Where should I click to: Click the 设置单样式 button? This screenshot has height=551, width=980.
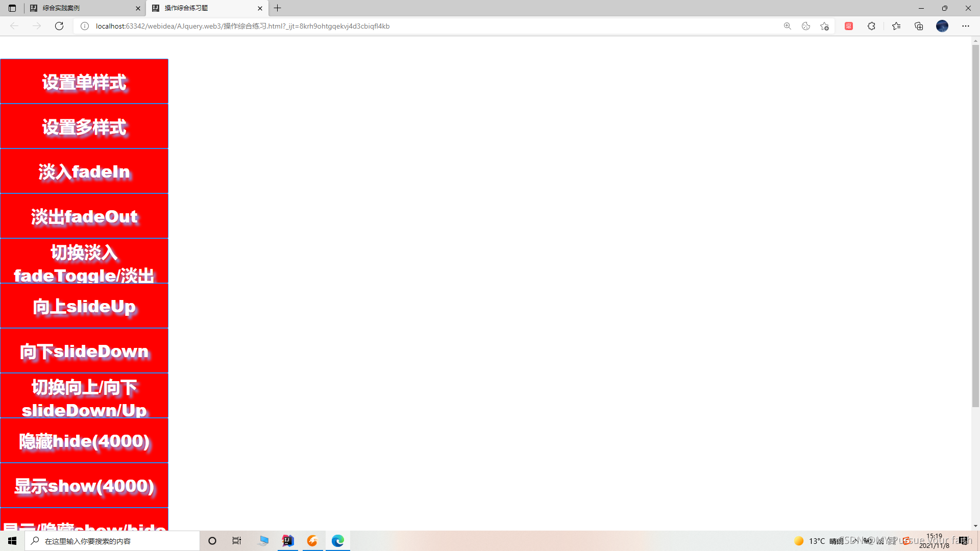84,82
